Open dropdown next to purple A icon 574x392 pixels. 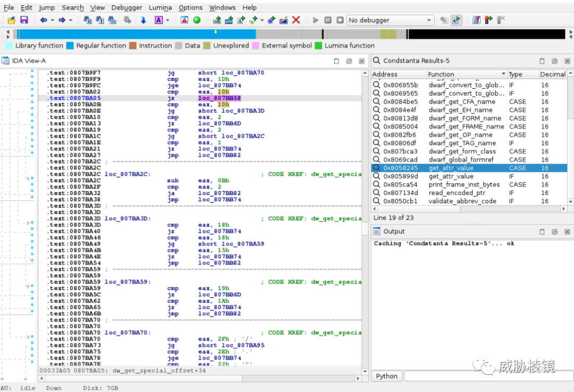point(167,20)
